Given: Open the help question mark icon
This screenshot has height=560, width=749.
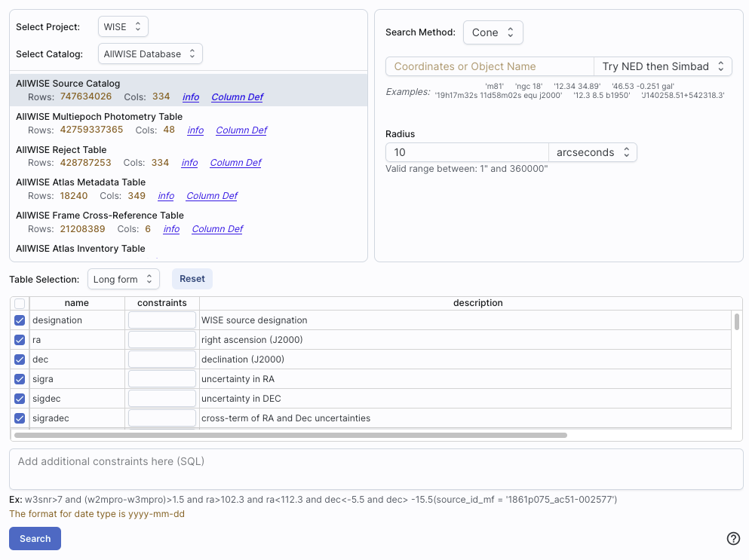Looking at the screenshot, I should [733, 538].
